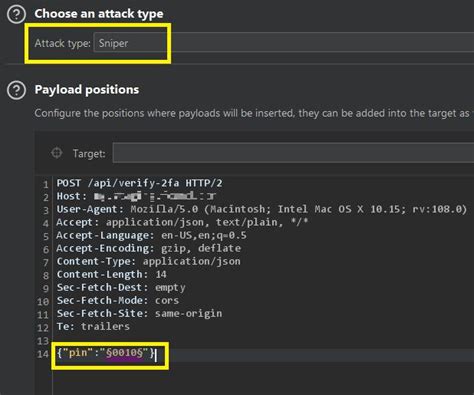Screen dimensions: 474x395
Task: Click the Sec-Fetch-Site same-origin line
Action: coord(139,313)
